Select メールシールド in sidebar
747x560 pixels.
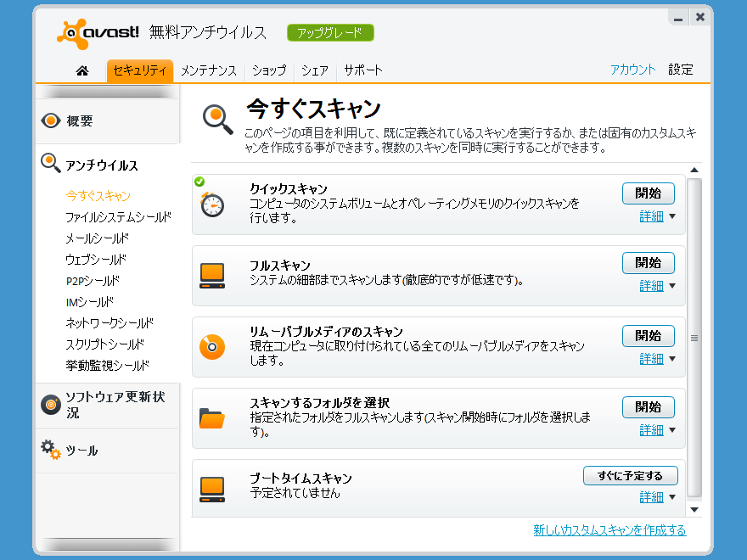pyautogui.click(x=97, y=238)
